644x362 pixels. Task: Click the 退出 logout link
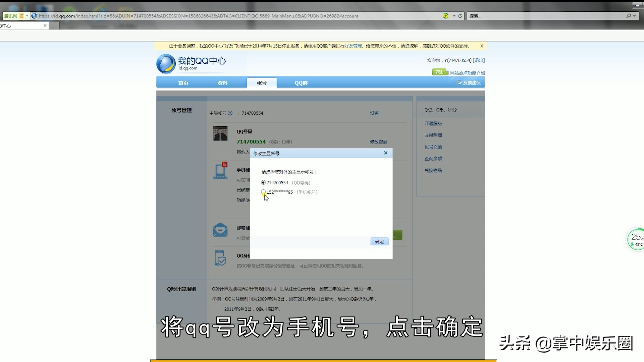pyautogui.click(x=479, y=60)
